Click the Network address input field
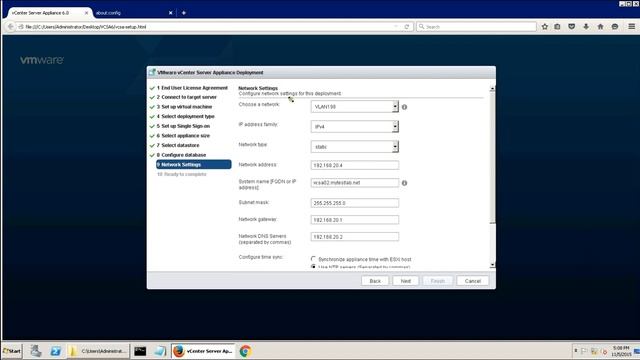Viewport: 640px width, 360px height. 355,165
